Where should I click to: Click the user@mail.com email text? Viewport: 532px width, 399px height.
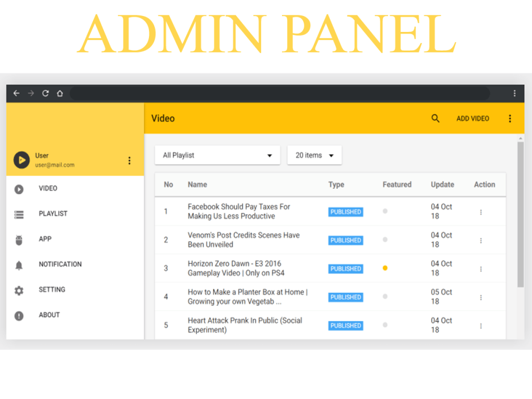55,165
